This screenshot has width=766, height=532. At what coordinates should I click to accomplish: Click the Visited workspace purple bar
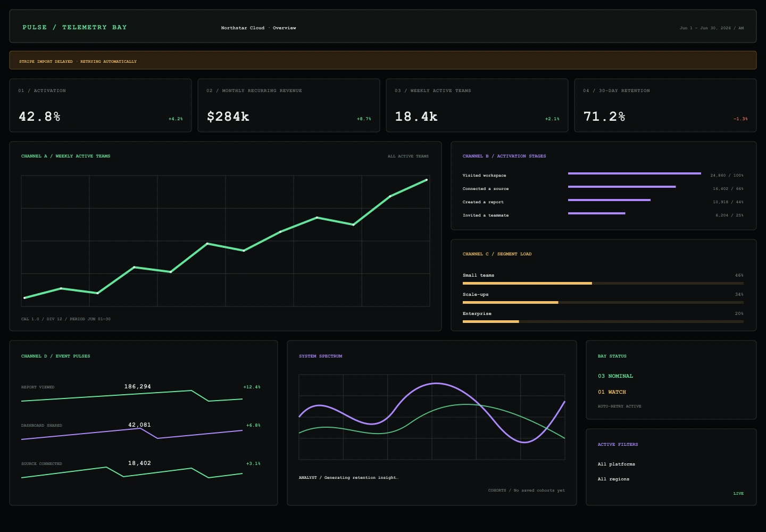coord(635,173)
